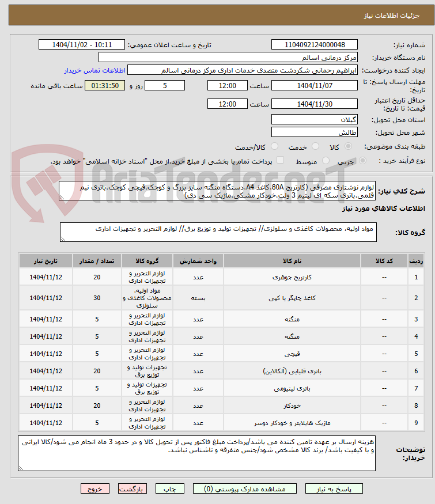
Task: Select the کالا radio button
Action: [348, 146]
